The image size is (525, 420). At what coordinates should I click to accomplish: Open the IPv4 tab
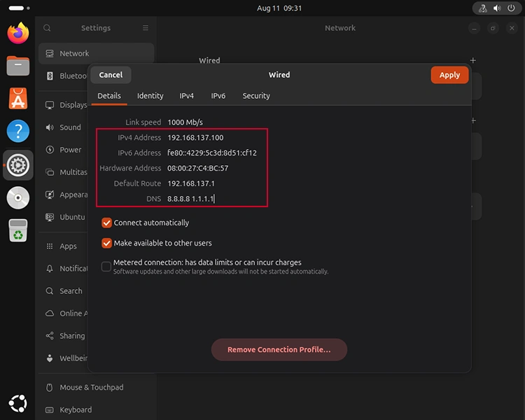click(186, 96)
